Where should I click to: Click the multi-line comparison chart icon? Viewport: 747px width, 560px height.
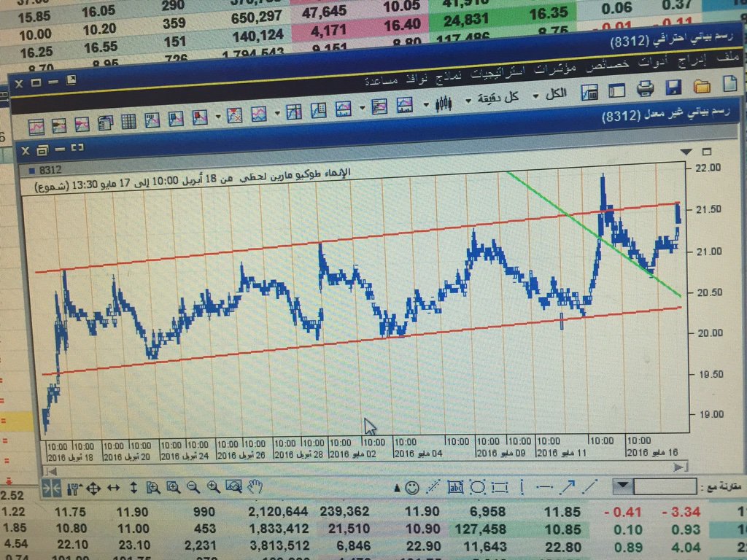pyautogui.click(x=259, y=114)
